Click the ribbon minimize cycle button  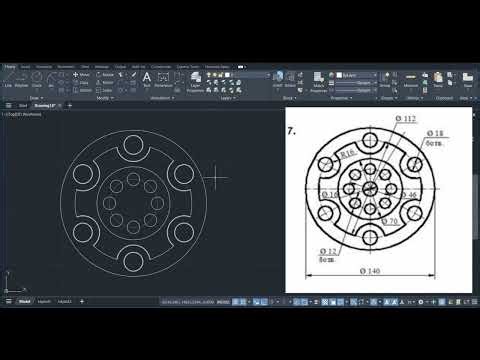coord(241,67)
